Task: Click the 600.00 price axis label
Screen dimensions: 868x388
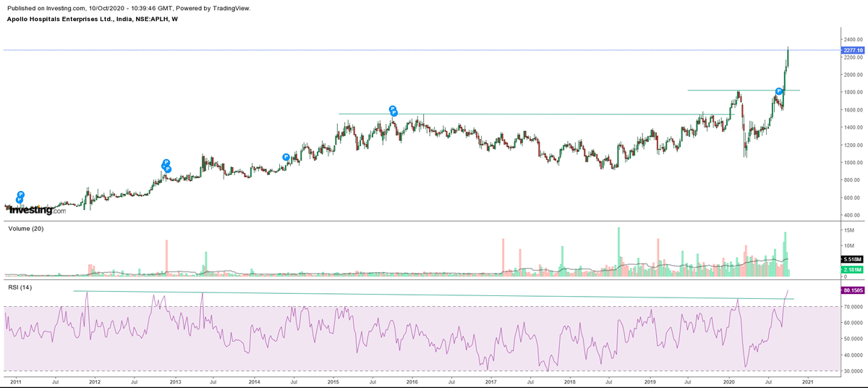Action: point(854,198)
